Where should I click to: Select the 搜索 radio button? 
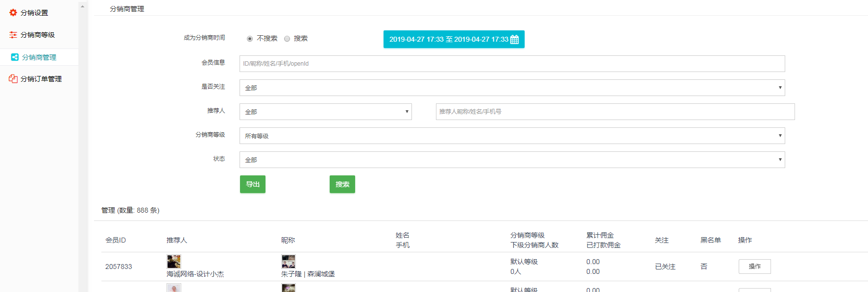287,39
